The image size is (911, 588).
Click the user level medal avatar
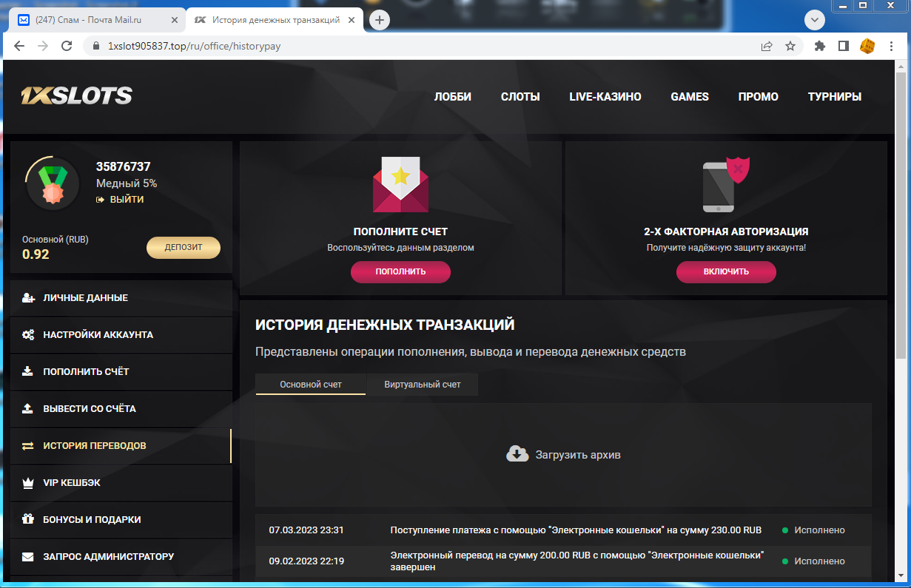pos(53,184)
